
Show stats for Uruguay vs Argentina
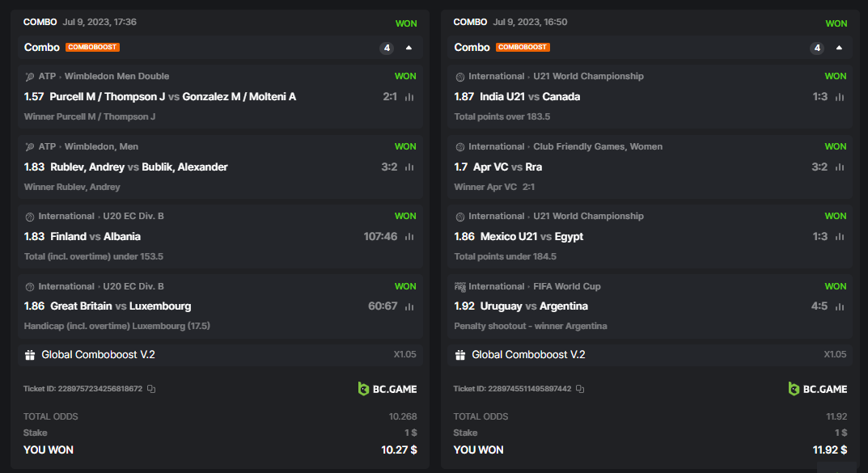pos(840,306)
